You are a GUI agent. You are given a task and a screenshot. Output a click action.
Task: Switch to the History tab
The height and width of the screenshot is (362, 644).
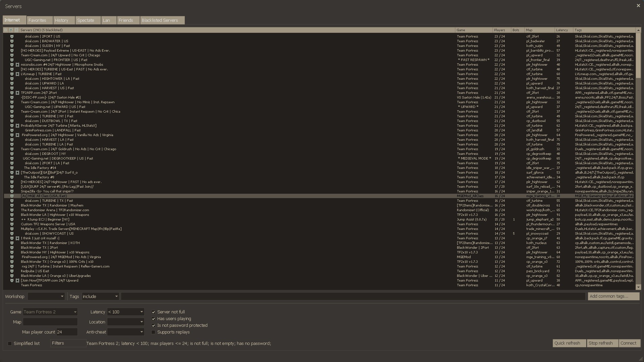click(x=64, y=20)
